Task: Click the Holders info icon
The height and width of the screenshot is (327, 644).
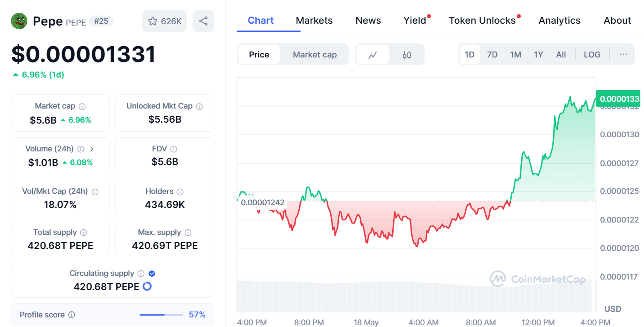Action: [x=180, y=192]
